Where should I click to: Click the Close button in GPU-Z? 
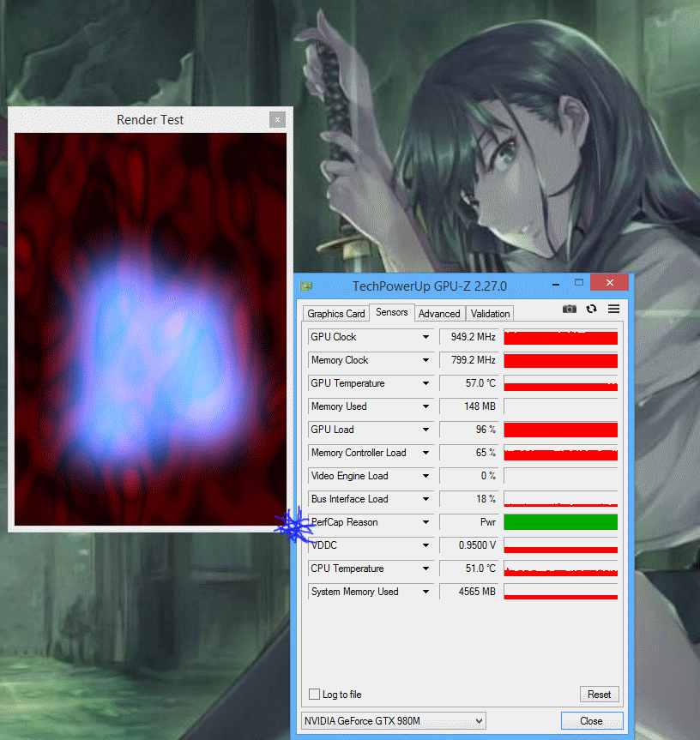592,720
